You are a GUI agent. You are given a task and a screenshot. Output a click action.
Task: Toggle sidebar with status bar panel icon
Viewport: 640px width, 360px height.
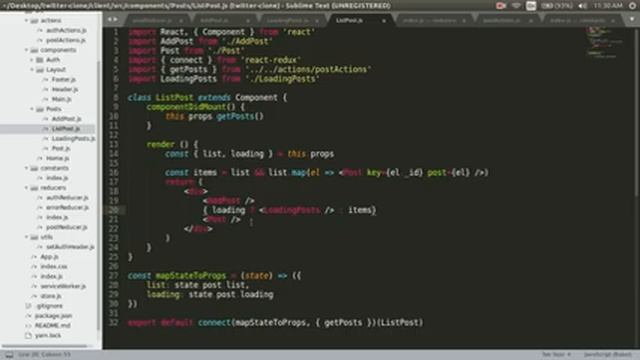coord(9,355)
